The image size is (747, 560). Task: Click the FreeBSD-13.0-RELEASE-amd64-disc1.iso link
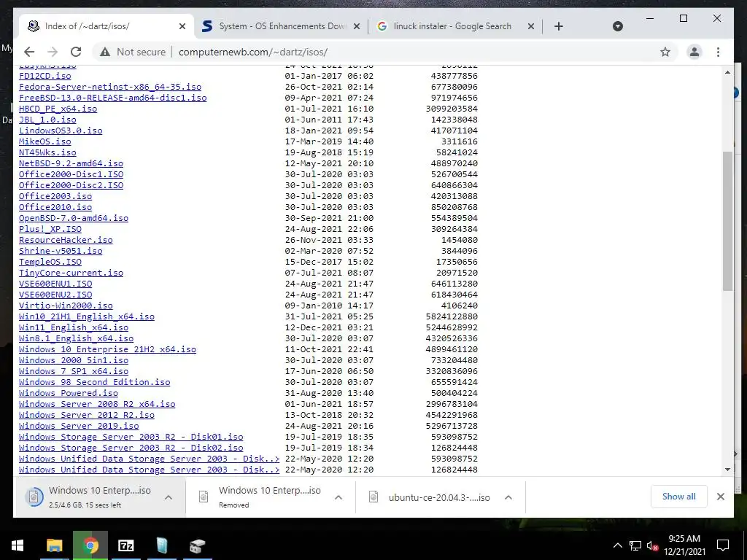(113, 98)
